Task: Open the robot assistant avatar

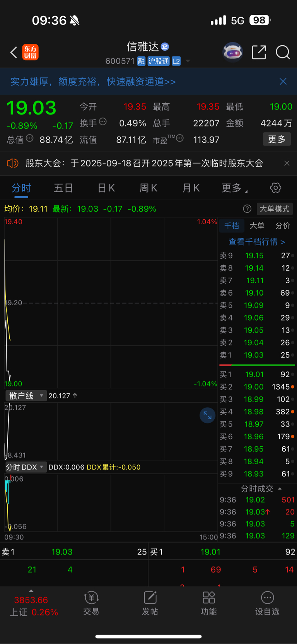Action: (232, 52)
